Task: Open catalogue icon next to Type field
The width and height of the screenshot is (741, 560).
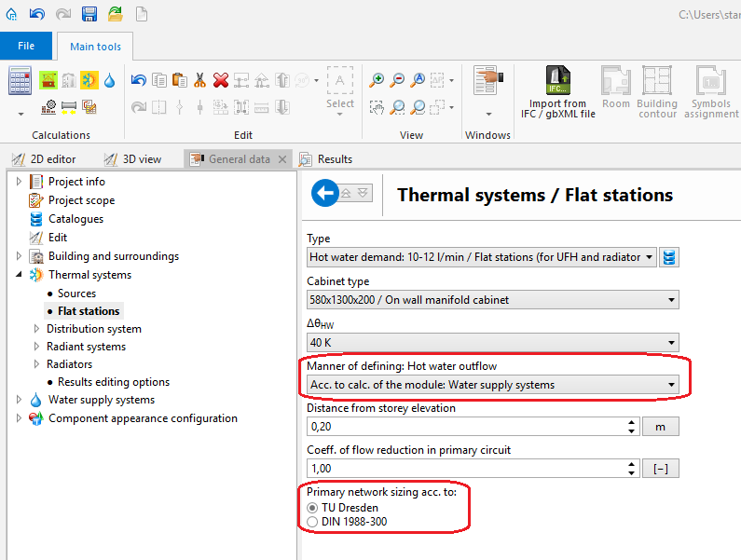Action: pos(668,257)
